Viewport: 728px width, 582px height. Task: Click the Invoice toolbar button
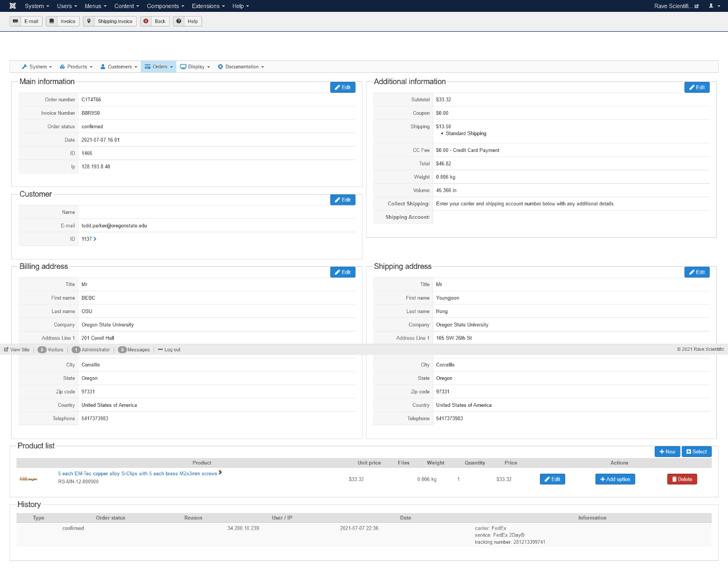[63, 22]
